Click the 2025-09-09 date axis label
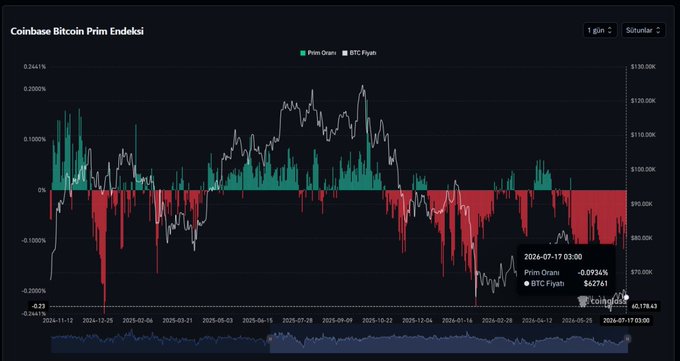The height and width of the screenshot is (361, 680). [x=337, y=320]
